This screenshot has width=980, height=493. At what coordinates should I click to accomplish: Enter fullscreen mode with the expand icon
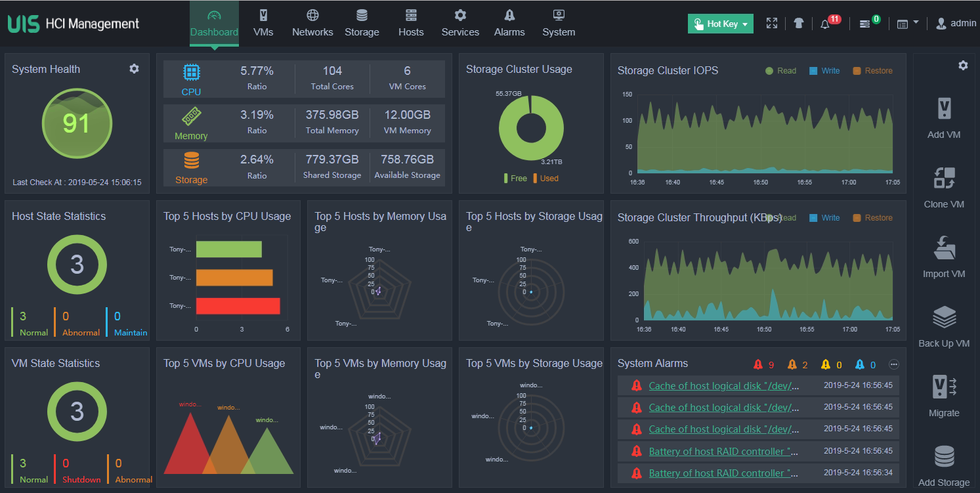[x=772, y=24]
